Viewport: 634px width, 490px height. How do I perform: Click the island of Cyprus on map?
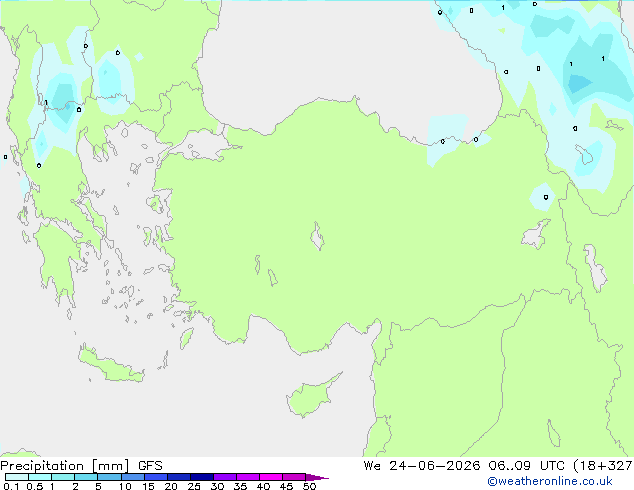click(311, 396)
